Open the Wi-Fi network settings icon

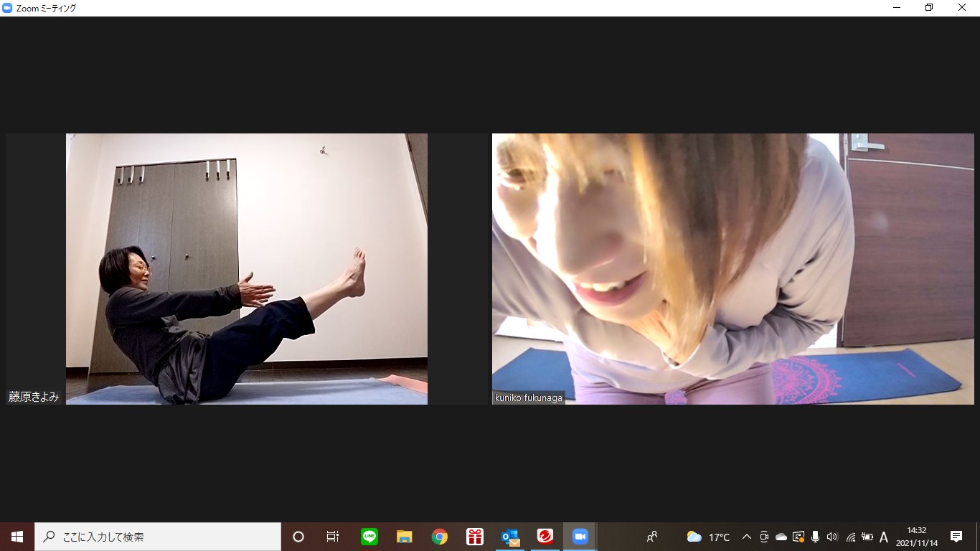(x=850, y=537)
